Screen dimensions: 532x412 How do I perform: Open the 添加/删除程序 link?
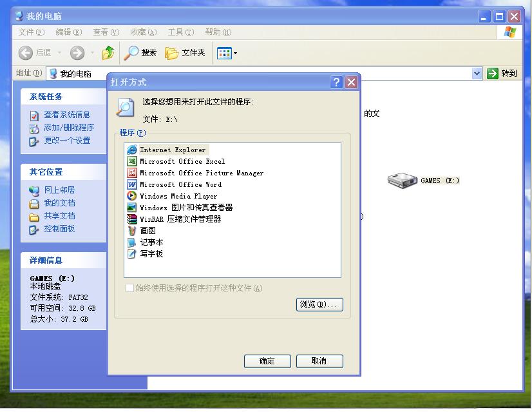click(69, 128)
